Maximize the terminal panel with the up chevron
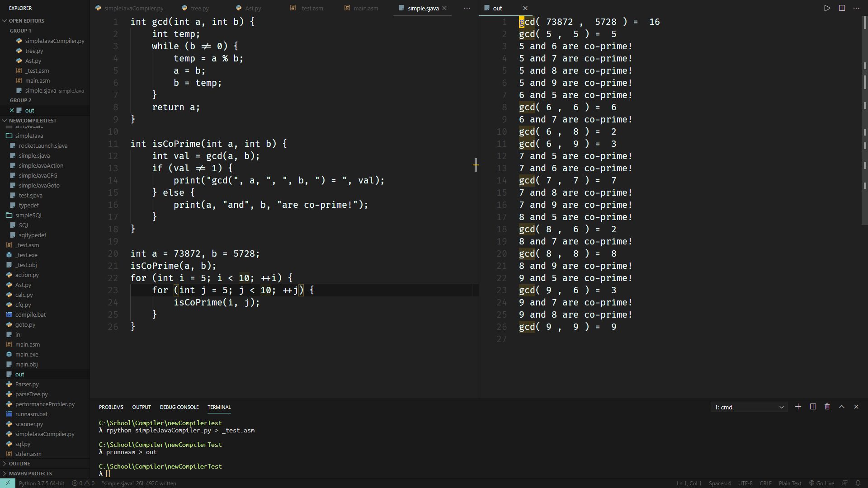 coord(842,407)
